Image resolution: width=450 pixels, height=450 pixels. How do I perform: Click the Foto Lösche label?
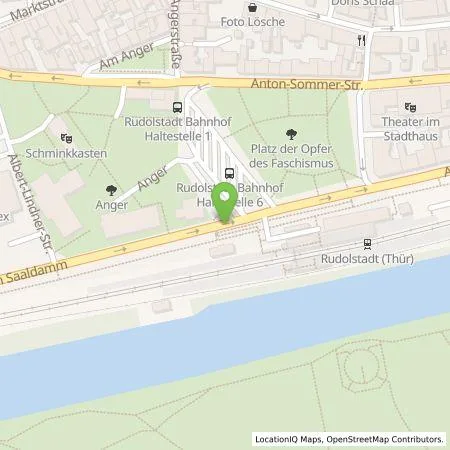(x=253, y=22)
